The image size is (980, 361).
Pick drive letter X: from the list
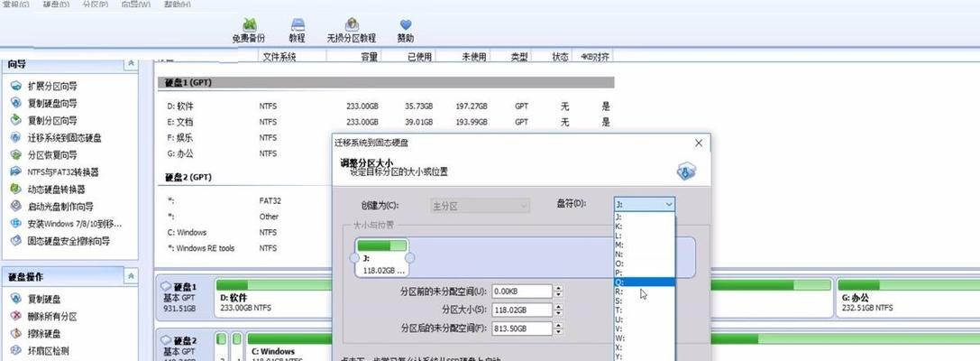pos(645,347)
